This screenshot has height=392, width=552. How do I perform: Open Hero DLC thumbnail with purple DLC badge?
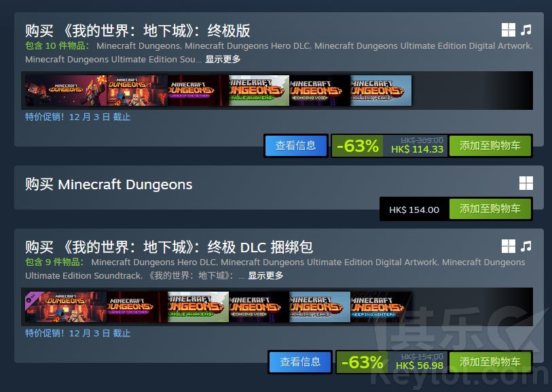[66, 307]
